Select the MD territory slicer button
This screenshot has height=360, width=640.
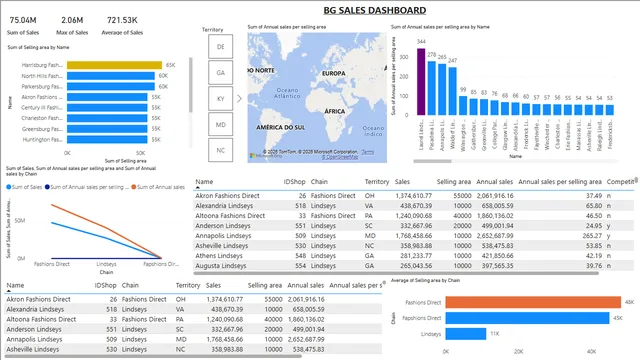(220, 124)
